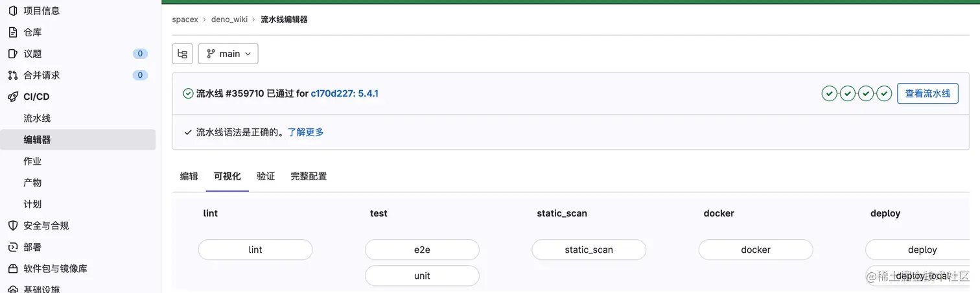Click the spacex breadcrumb link
This screenshot has height=293, width=980.
(185, 19)
